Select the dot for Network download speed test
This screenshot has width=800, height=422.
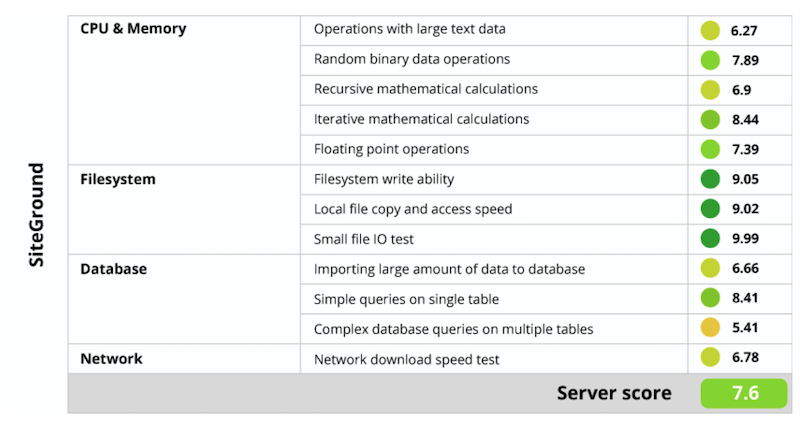click(710, 358)
